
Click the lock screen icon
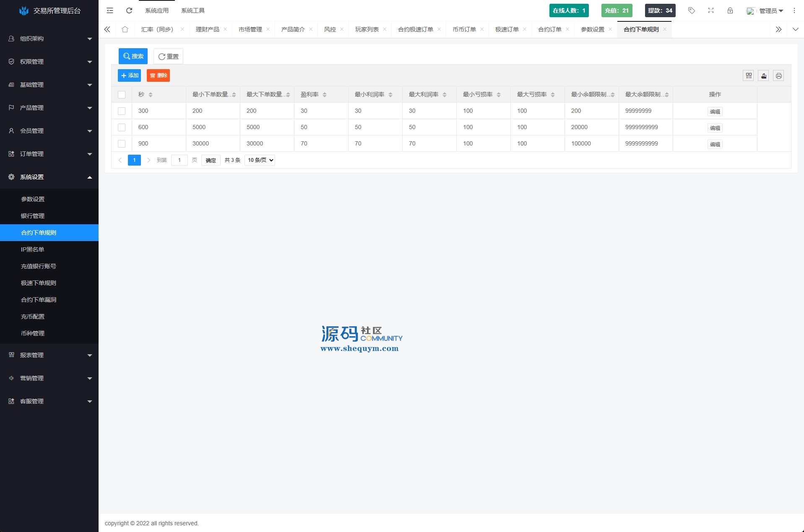[730, 10]
